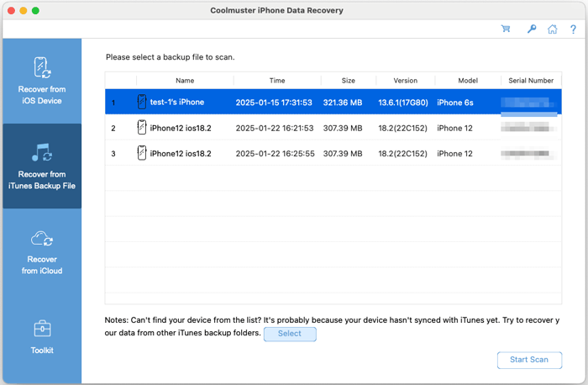Click blurred serial number in row 3
The width and height of the screenshot is (588, 385).
pyautogui.click(x=528, y=153)
